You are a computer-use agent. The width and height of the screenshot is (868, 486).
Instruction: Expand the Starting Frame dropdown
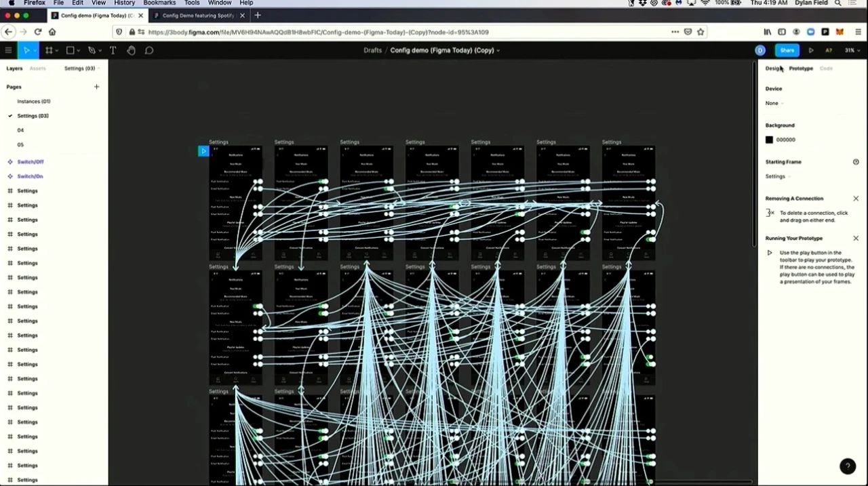(778, 176)
